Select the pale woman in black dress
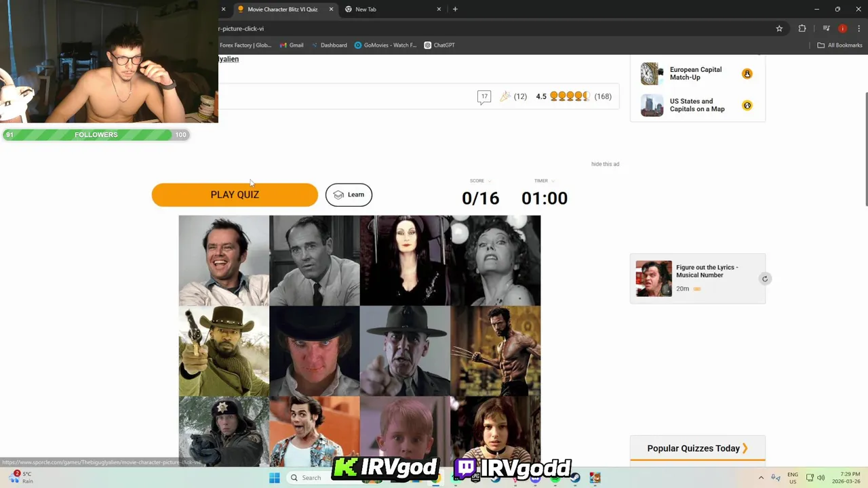 pos(405,260)
